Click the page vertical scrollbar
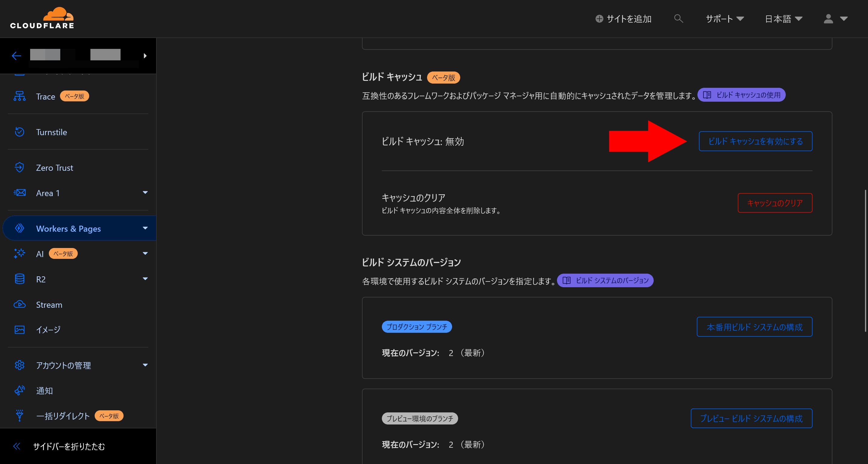Image resolution: width=868 pixels, height=464 pixels. click(865, 261)
